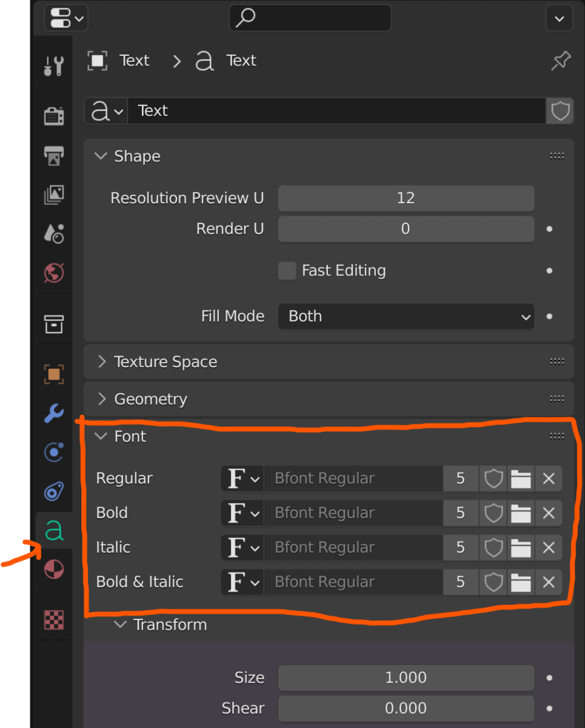This screenshot has height=728, width=585.
Task: Open the Scene properties tab
Action: tap(53, 234)
